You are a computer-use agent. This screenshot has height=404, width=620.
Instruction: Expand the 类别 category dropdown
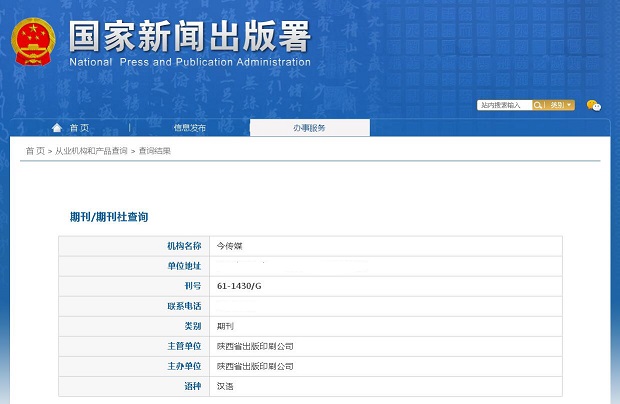[561, 105]
